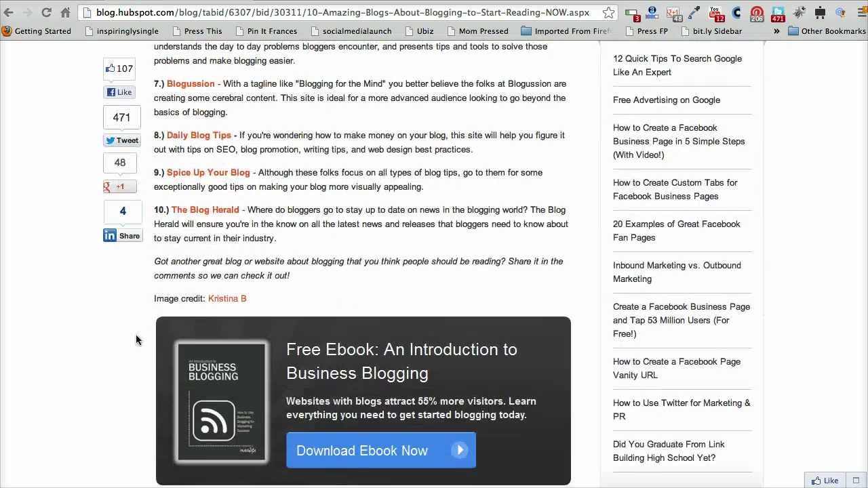The image size is (868, 488).
Task: Click the Tweet button
Action: click(x=121, y=140)
